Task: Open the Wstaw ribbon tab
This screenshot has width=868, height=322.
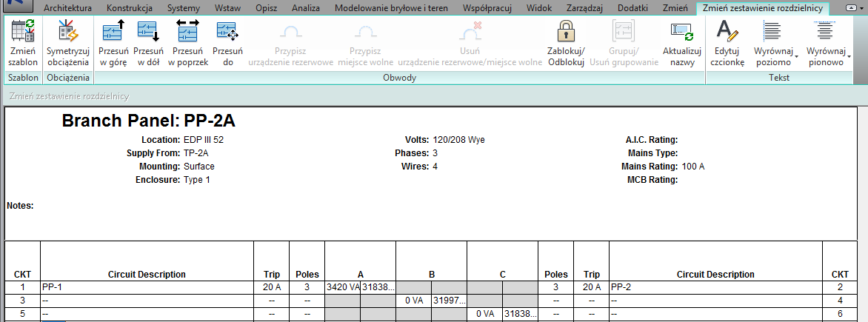Action: [x=227, y=8]
